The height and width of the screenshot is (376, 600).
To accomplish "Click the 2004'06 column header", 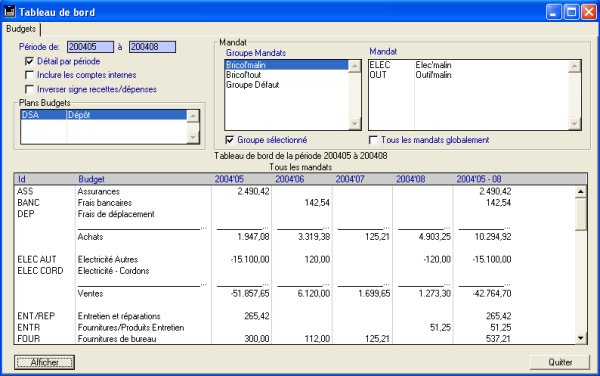I will click(x=302, y=179).
